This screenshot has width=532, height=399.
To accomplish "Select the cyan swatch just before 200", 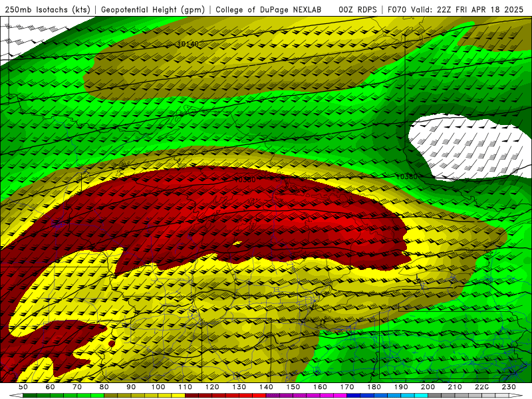I will click(x=421, y=396).
